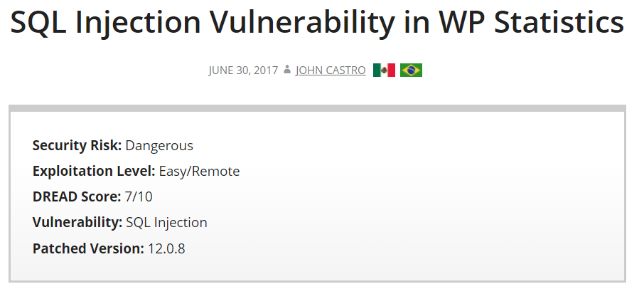Click the author person icon

click(x=287, y=70)
